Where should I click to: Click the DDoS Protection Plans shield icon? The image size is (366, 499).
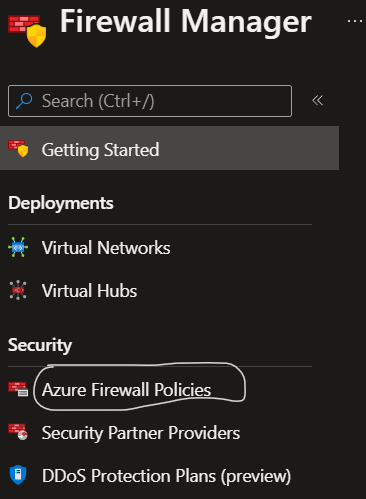click(18, 475)
